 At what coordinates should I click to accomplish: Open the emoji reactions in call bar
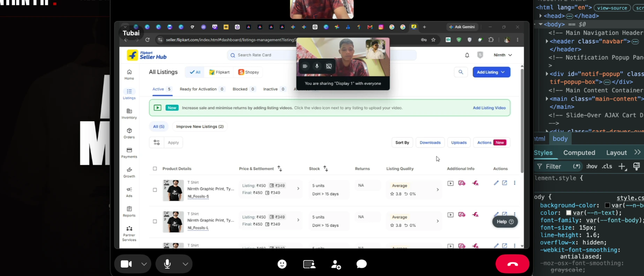(x=282, y=264)
